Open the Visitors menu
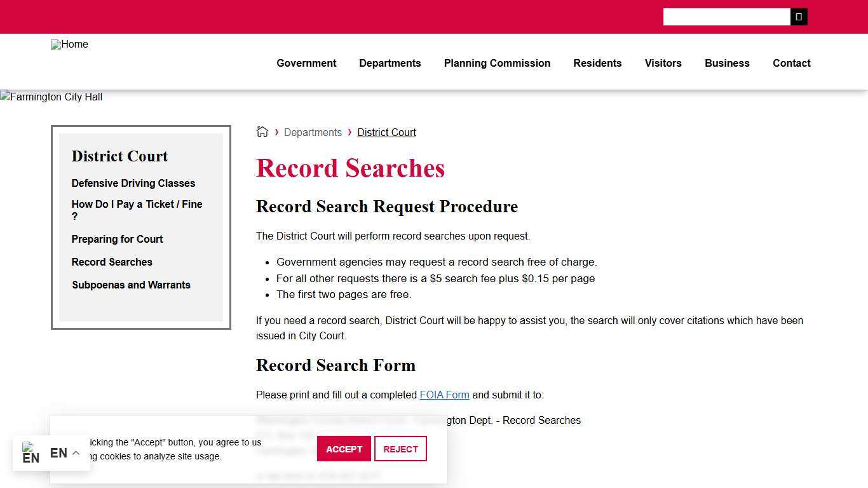The image size is (868, 488). [663, 63]
